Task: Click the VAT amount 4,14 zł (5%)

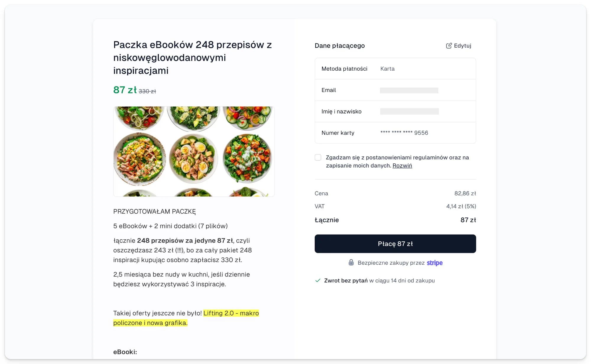Action: pyautogui.click(x=461, y=206)
